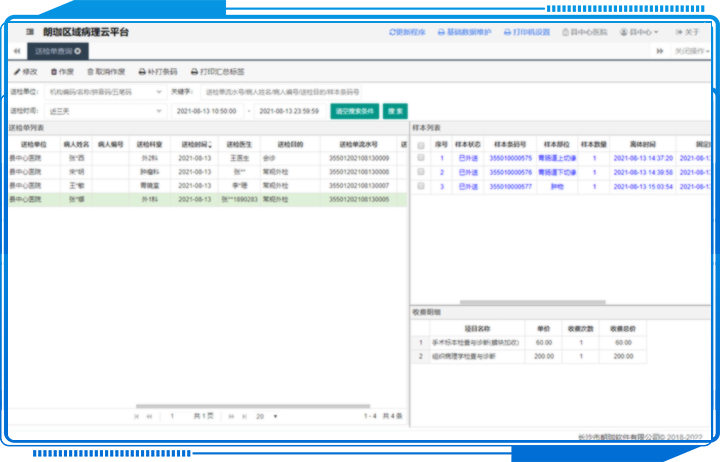720x462 pixels.
Task: Click 更新程序 refresh icon in header
Action: click(x=408, y=32)
